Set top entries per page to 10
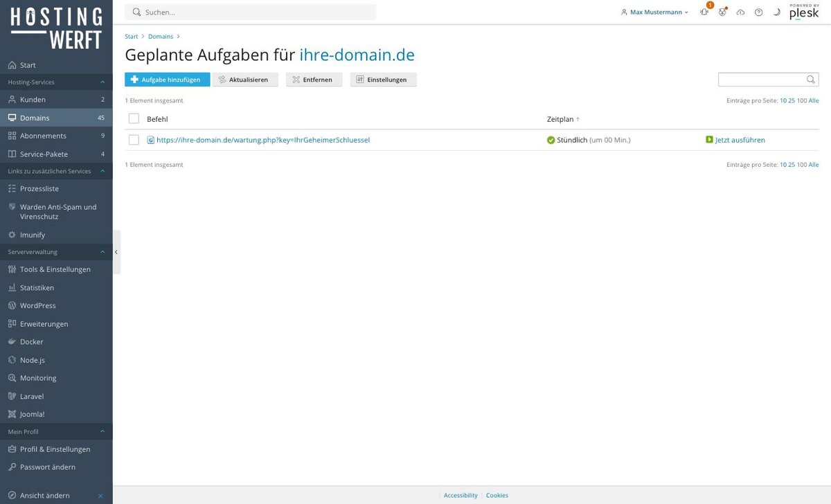Image resolution: width=831 pixels, height=504 pixels. (x=783, y=100)
